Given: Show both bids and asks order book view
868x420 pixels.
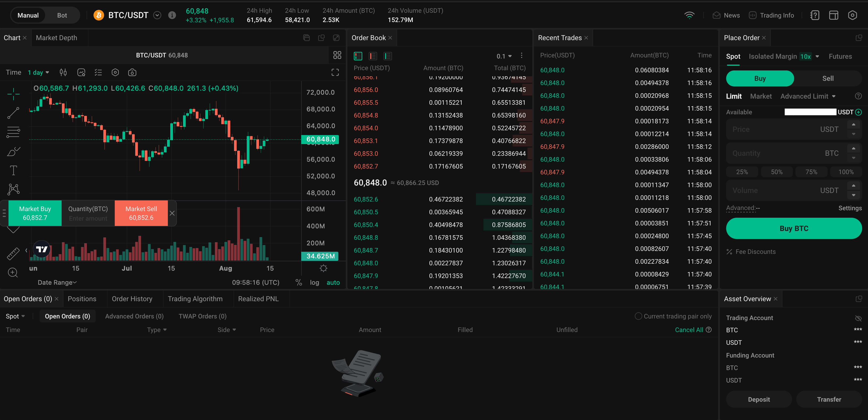Looking at the screenshot, I should 358,56.
